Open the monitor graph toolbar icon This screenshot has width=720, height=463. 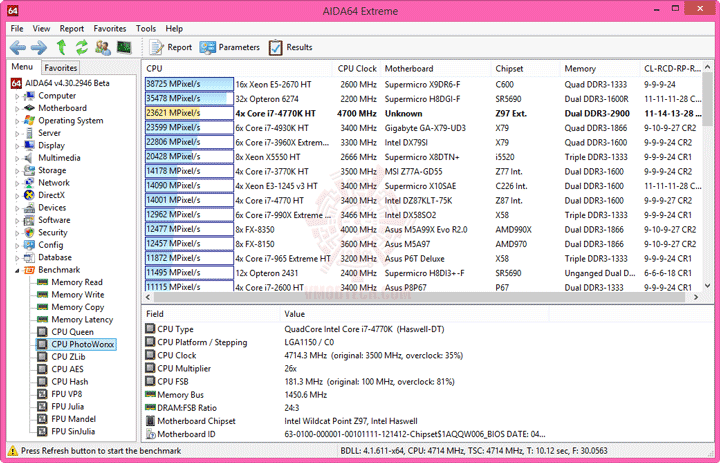(x=124, y=47)
